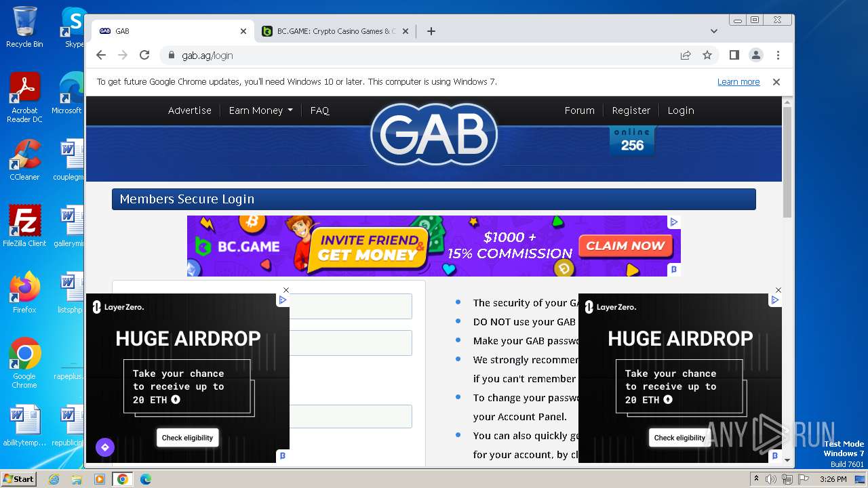Show hidden tray icons arrow
Screen dimensions: 868x488
click(756, 479)
